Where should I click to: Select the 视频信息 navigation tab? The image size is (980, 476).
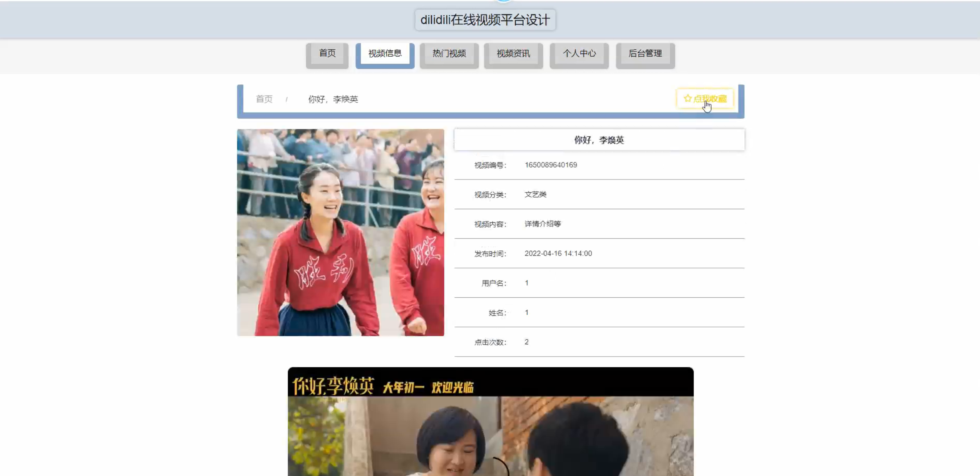tap(385, 54)
